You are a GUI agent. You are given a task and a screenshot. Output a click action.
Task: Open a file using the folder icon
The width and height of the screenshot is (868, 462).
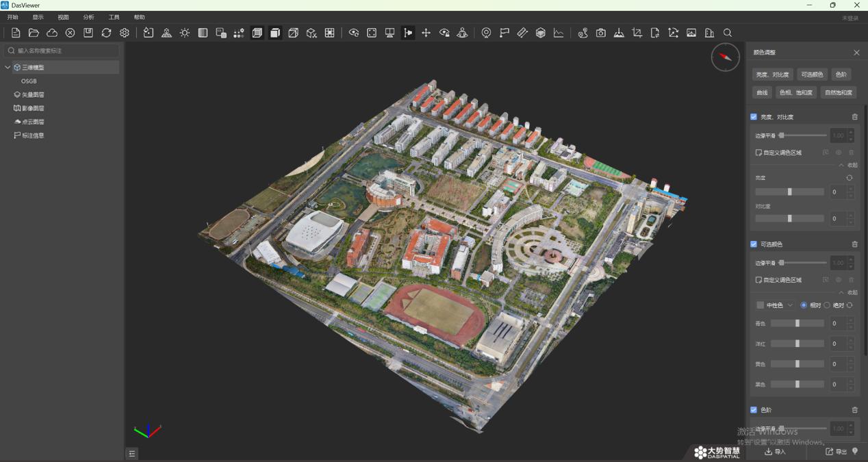[34, 33]
